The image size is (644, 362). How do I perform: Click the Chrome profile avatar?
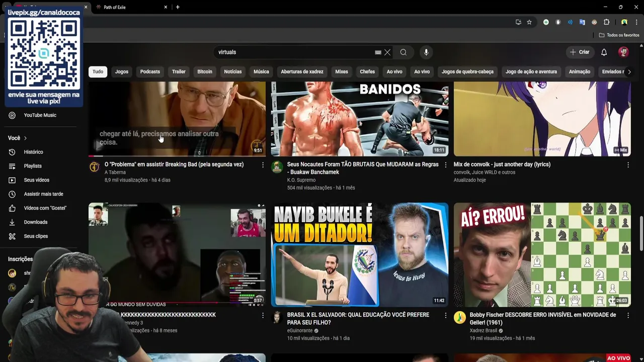[x=624, y=22]
